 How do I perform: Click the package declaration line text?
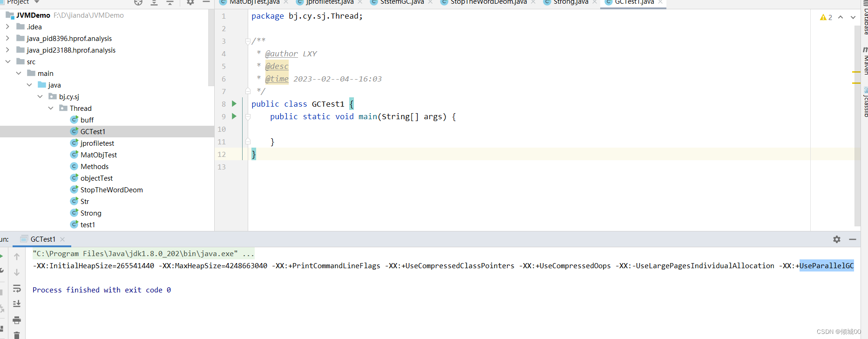pos(307,16)
